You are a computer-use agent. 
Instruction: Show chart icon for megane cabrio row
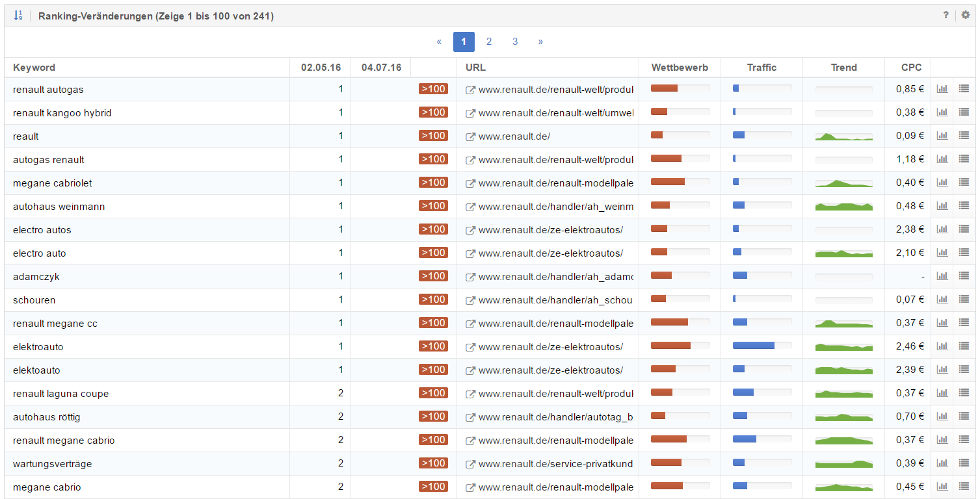point(942,487)
